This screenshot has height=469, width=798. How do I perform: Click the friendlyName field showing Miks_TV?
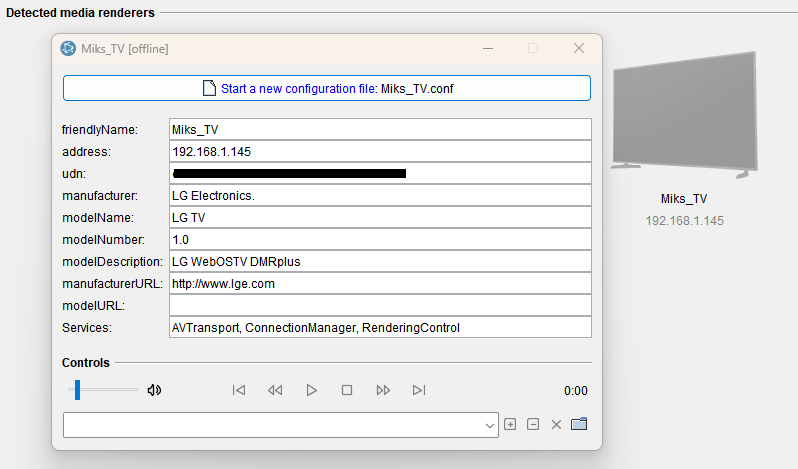[380, 130]
